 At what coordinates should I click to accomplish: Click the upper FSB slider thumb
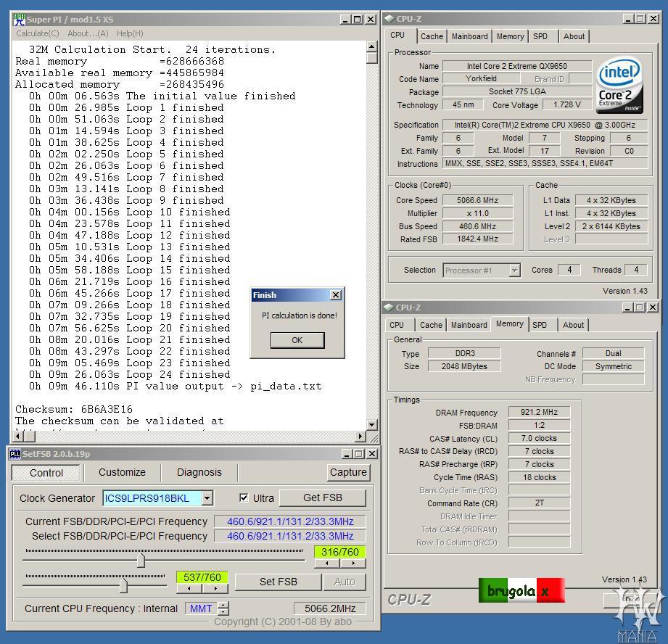pos(141,560)
